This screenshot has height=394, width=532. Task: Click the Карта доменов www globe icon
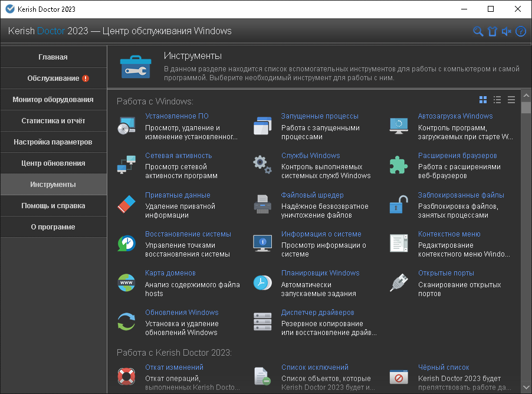point(127,283)
